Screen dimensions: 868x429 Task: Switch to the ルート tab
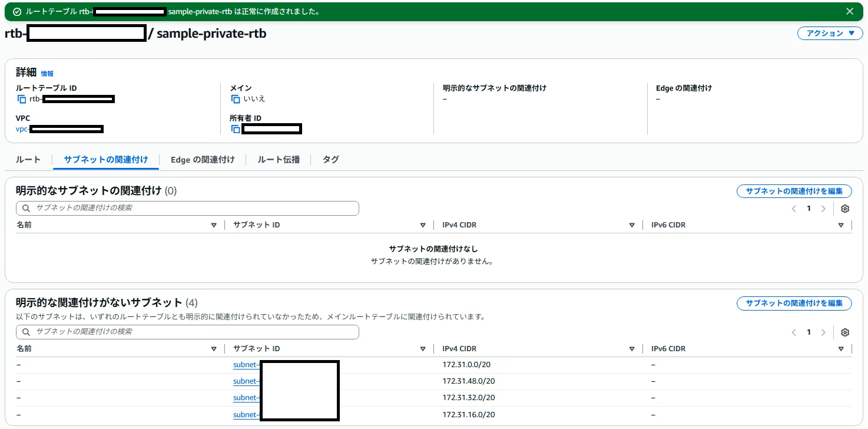[27, 159]
